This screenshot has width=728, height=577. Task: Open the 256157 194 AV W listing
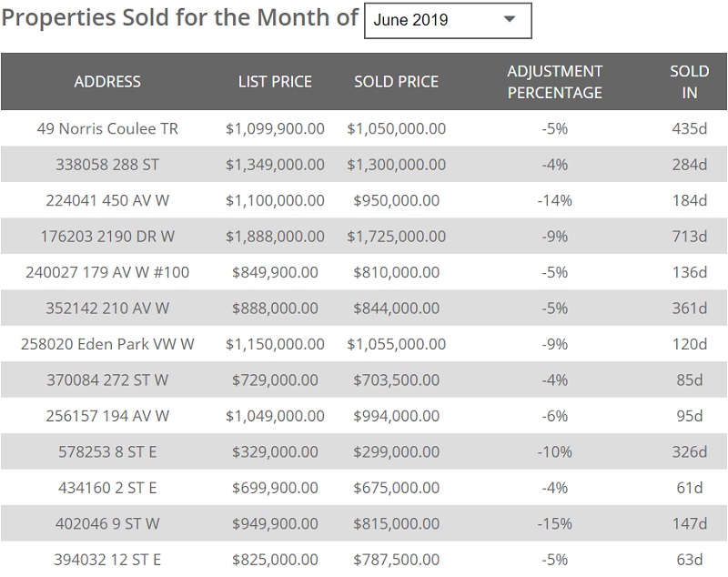(107, 416)
